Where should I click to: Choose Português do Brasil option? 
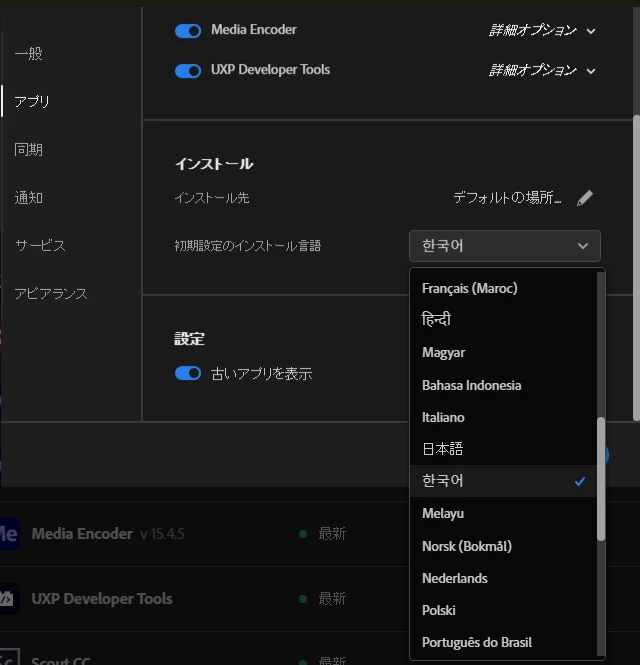pos(503,643)
